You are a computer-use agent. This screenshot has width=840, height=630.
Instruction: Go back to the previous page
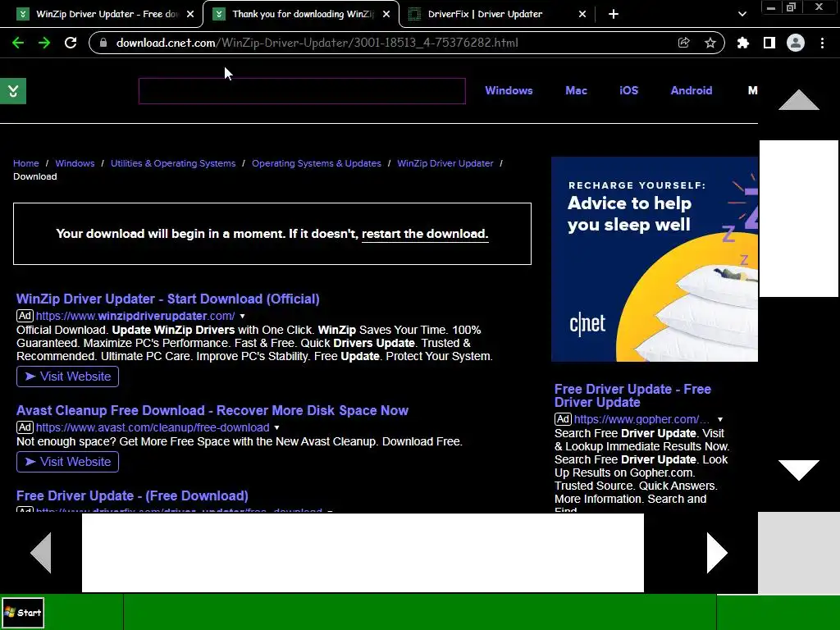[x=18, y=43]
